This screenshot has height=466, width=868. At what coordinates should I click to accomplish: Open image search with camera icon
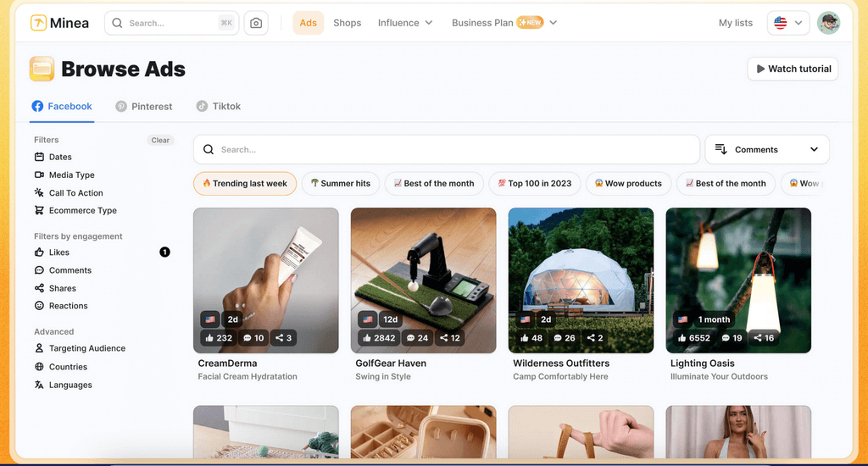(256, 23)
